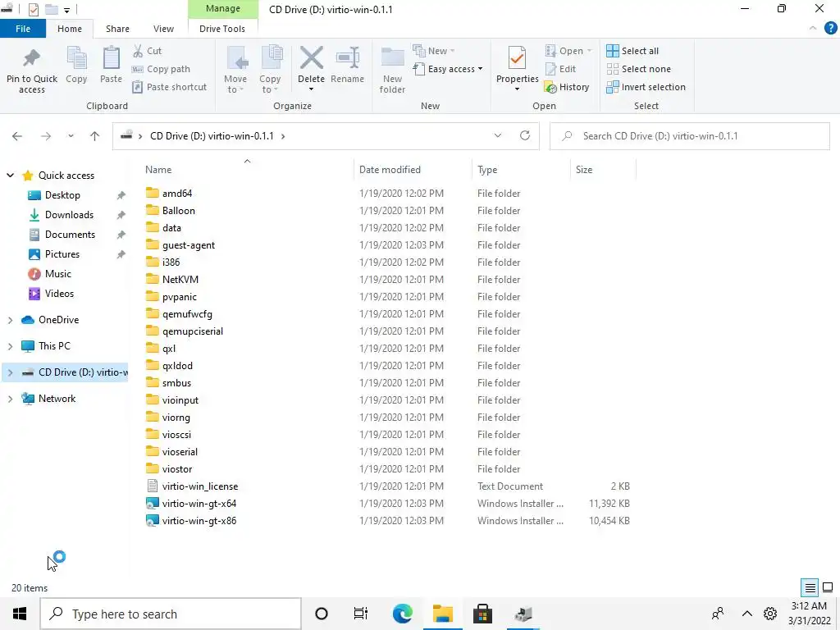Image resolution: width=840 pixels, height=630 pixels.
Task: Click the Up one level arrow
Action: point(95,136)
